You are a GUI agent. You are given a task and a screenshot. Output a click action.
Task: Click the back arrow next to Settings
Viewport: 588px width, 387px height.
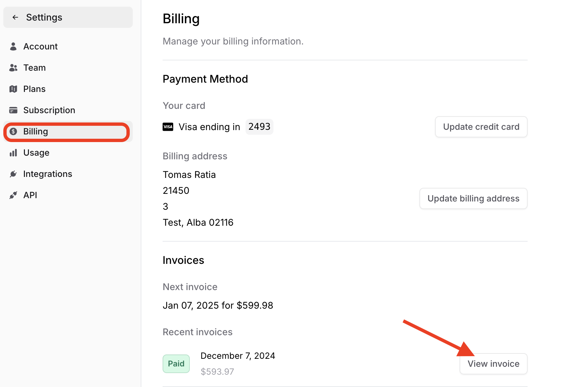pos(15,17)
